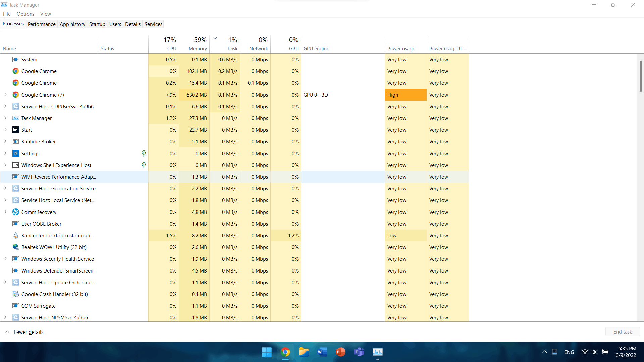Click the End task button
Image resolution: width=644 pixels, height=362 pixels.
(x=623, y=332)
